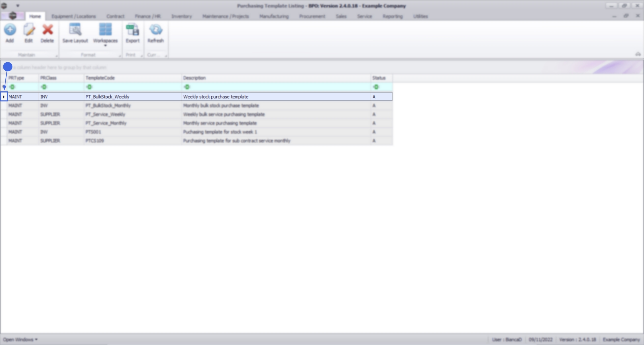The height and width of the screenshot is (345, 644).
Task: Select the PT_Service_Weekly template cell
Action: (x=132, y=114)
